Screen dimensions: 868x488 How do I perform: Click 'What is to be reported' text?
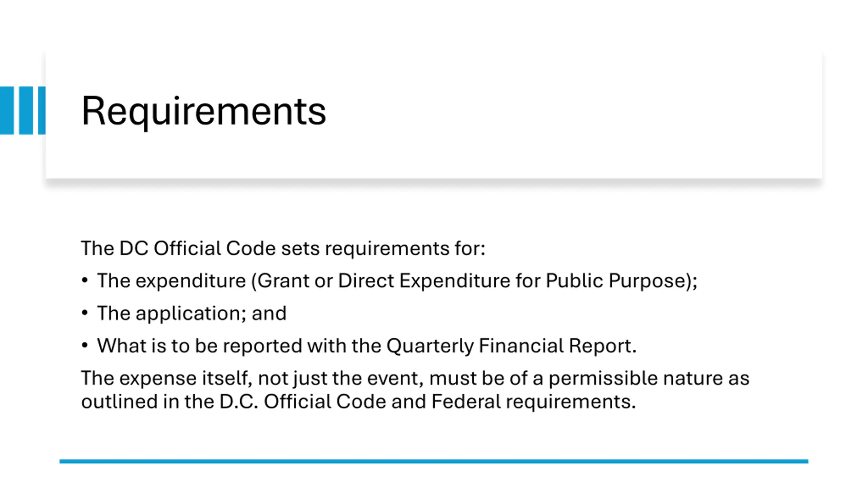[199, 346]
